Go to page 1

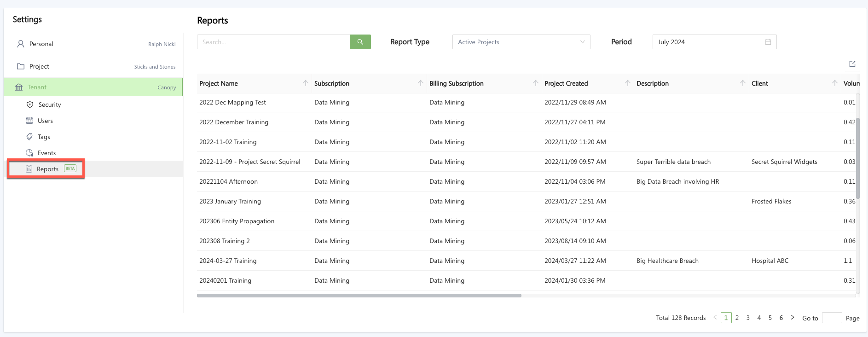click(x=726, y=318)
